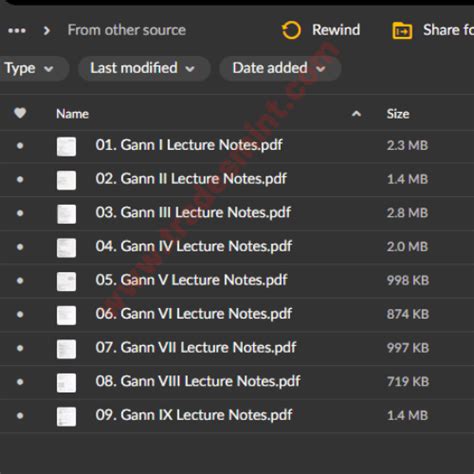This screenshot has width=474, height=474.
Task: Open the three-dots breadcrumb menu
Action: pyautogui.click(x=17, y=31)
